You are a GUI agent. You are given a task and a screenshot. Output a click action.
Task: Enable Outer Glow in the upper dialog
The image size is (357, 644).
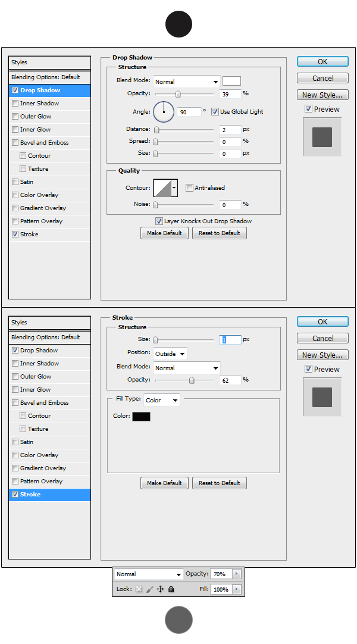tap(15, 117)
